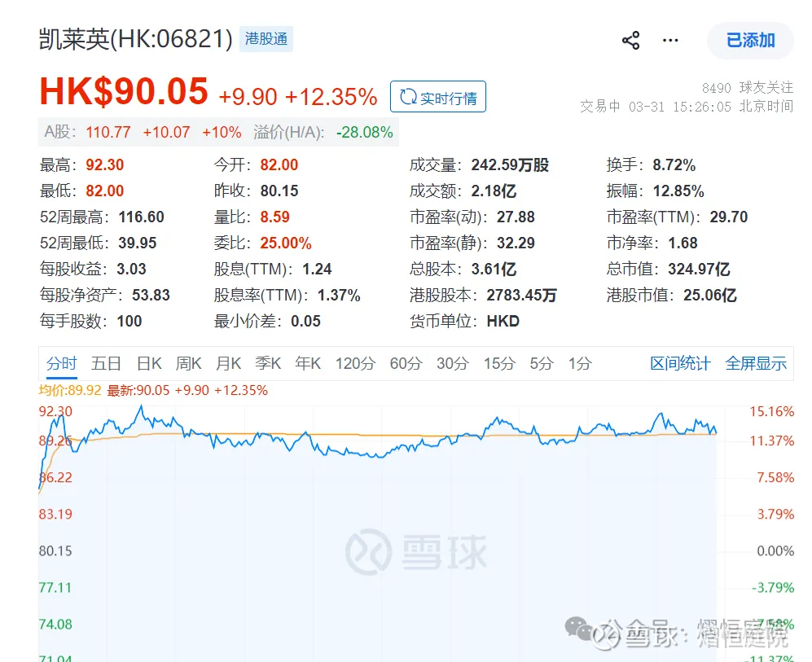
Task: Click the 委比 value 25.00%
Action: click(286, 243)
